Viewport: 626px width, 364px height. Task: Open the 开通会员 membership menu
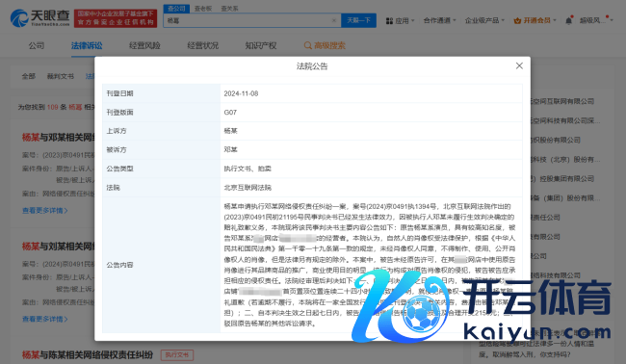pos(535,20)
